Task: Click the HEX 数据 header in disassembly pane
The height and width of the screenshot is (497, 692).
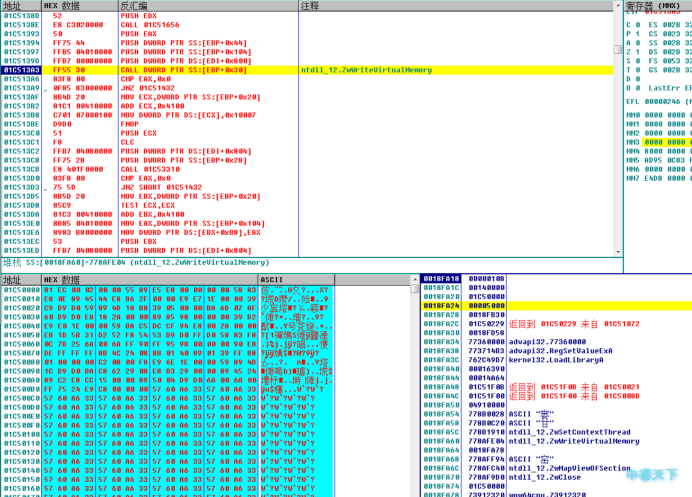Action: tap(80, 6)
